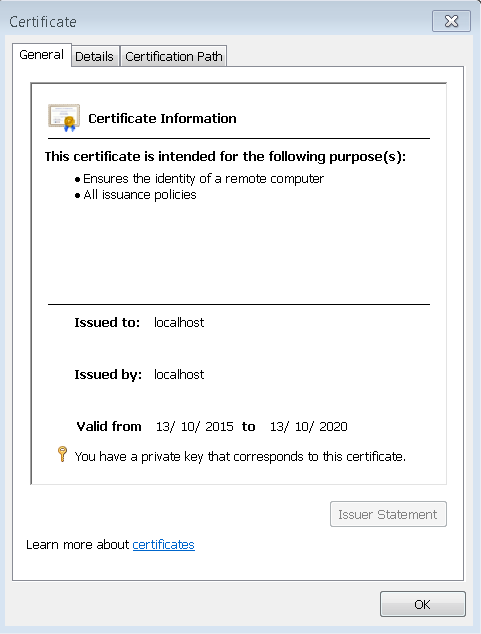Screen dimensions: 481x634
Task: Click the Certificate Information heading
Action: 162,118
